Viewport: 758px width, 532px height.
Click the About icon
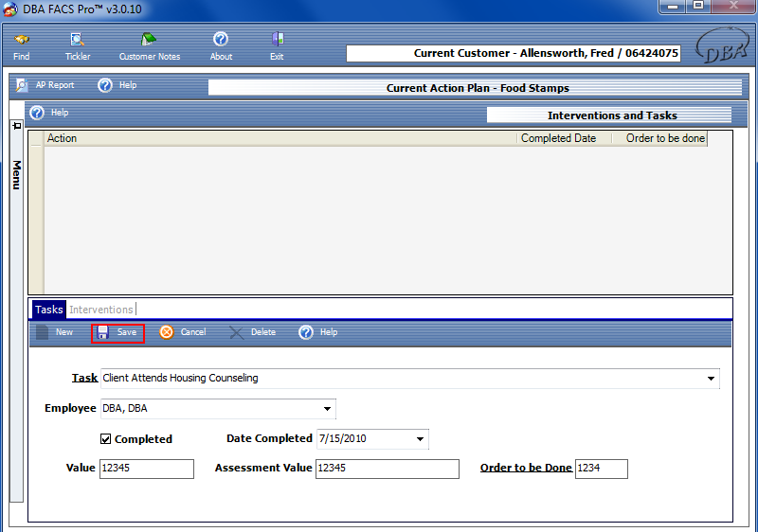point(221,40)
